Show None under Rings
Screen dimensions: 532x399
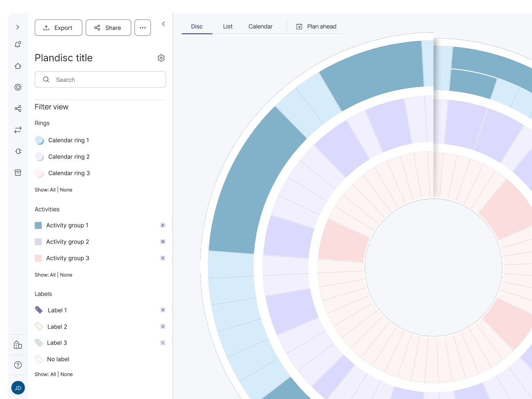click(x=66, y=190)
